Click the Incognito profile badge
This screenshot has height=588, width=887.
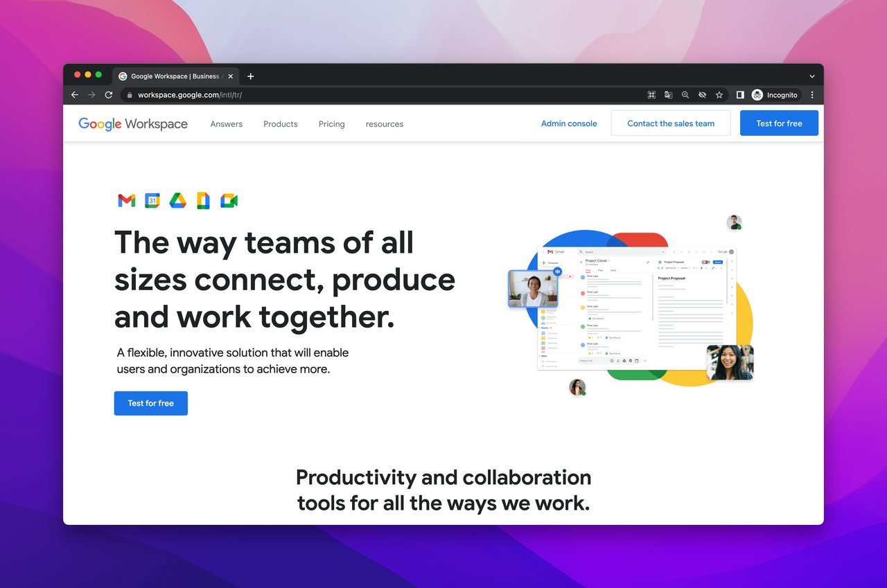tap(775, 95)
